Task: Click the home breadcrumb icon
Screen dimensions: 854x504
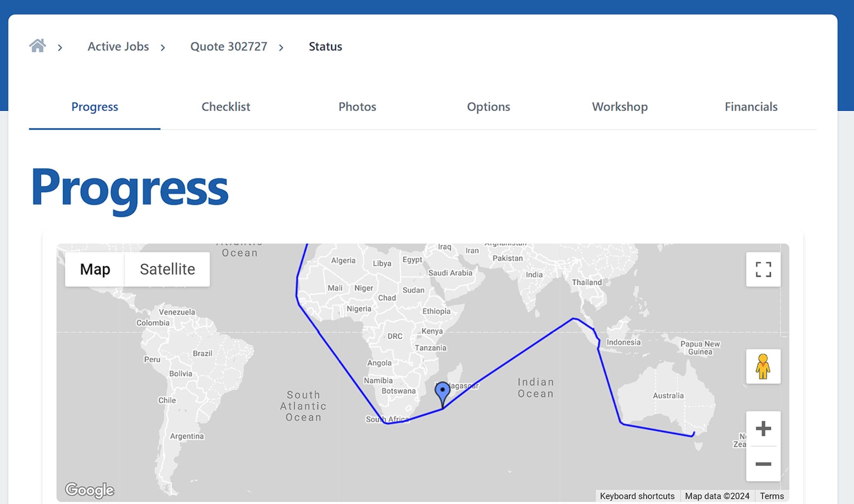Action: (38, 46)
